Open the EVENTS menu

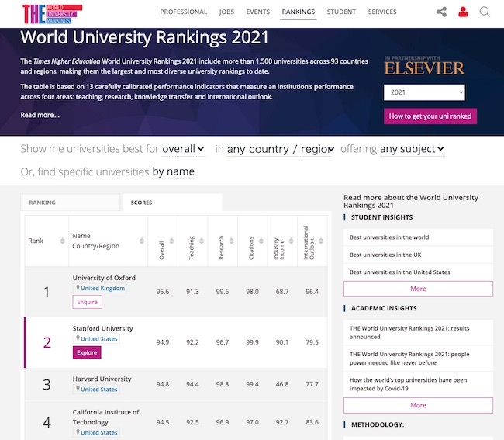[257, 12]
